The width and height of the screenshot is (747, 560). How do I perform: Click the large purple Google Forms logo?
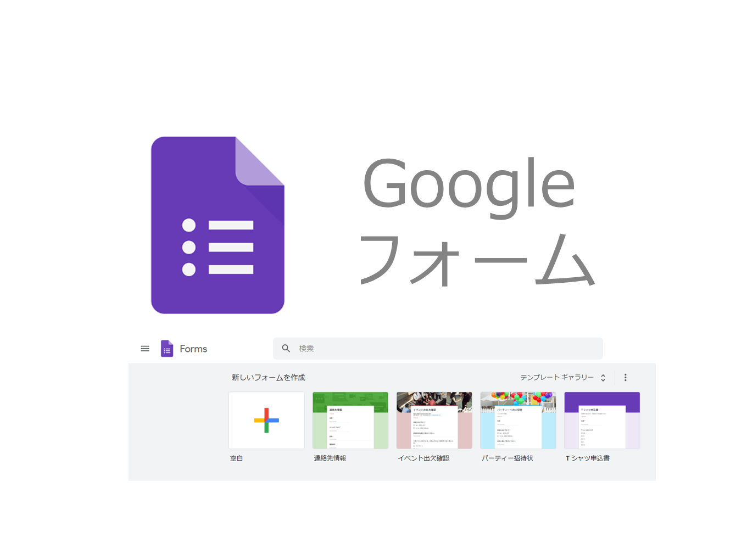click(x=218, y=225)
